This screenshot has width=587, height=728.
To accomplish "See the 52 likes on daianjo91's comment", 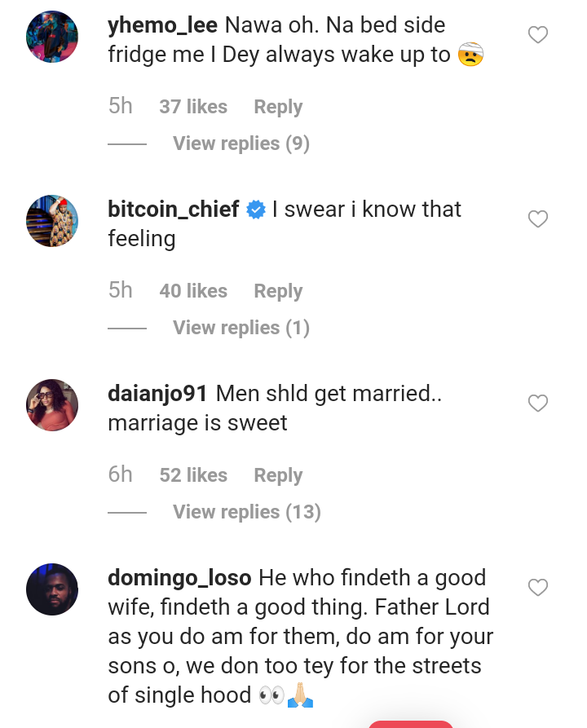I will click(x=193, y=475).
